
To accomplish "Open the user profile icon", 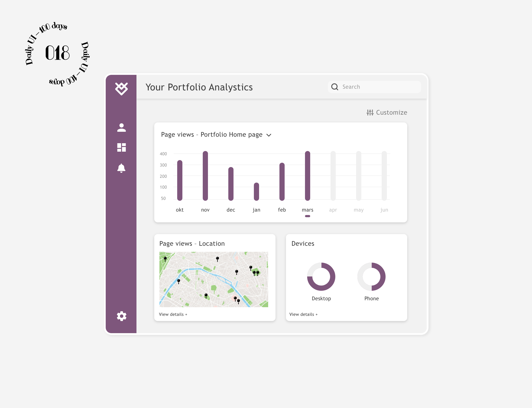I will pos(121,127).
